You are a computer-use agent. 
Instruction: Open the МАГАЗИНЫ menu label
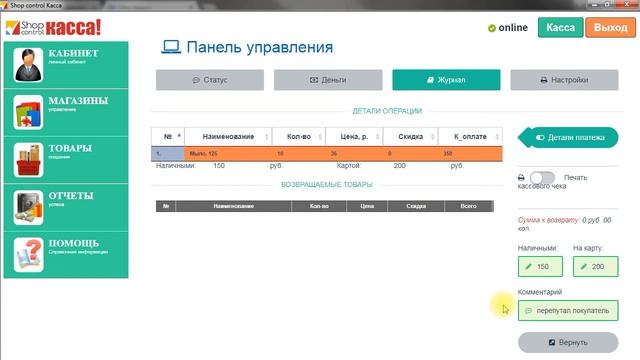[78, 101]
